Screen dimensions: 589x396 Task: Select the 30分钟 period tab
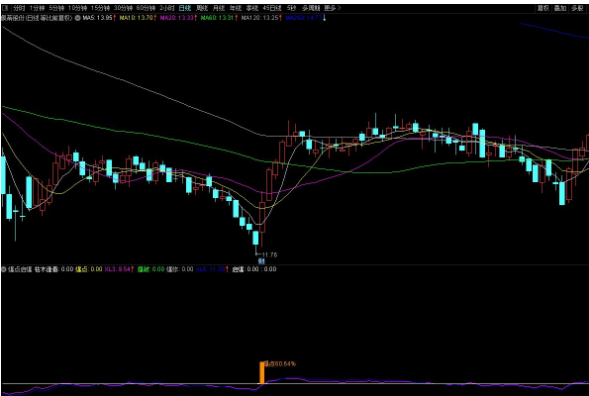pos(123,8)
